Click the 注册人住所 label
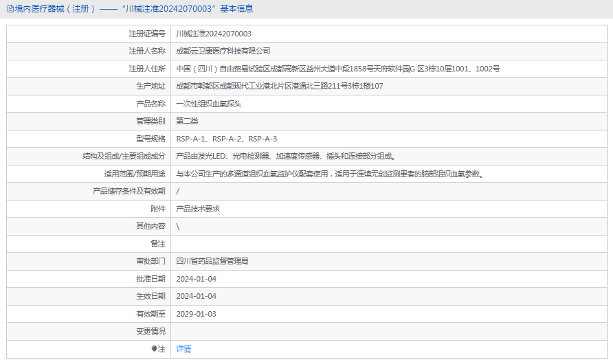 147,69
